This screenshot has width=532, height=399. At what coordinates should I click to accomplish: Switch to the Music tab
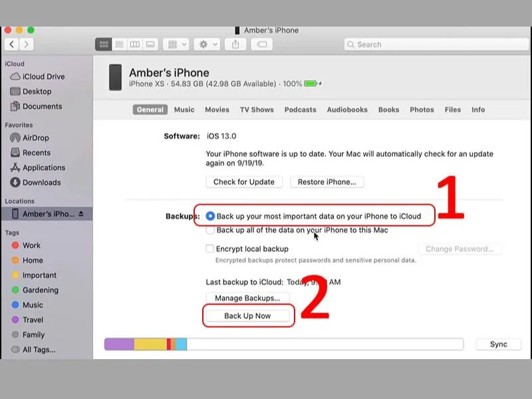point(184,110)
